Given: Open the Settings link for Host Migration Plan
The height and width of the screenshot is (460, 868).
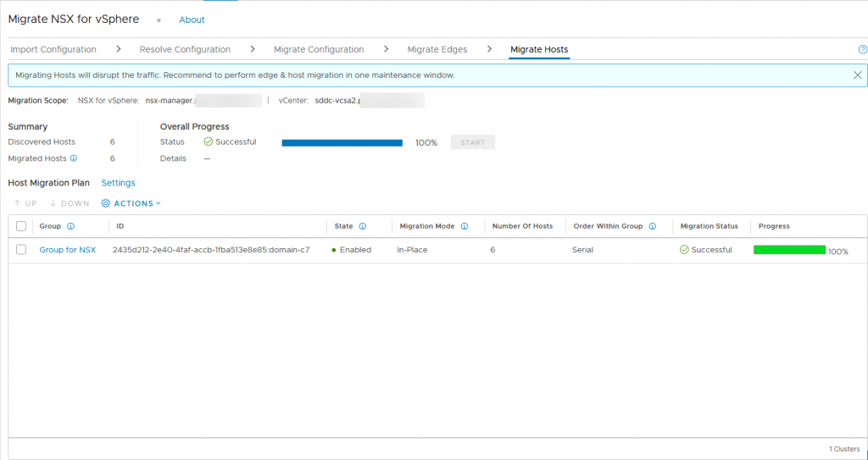Looking at the screenshot, I should click(118, 183).
